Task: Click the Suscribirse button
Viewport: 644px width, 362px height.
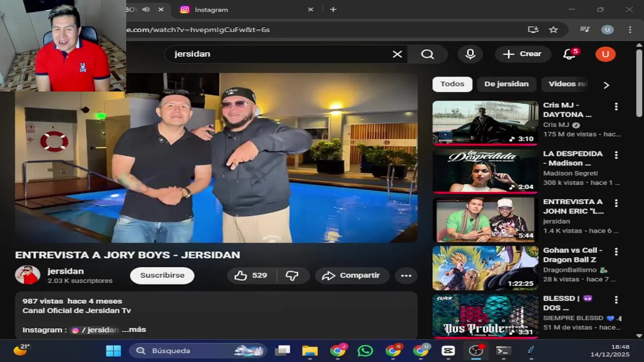Action: click(162, 276)
